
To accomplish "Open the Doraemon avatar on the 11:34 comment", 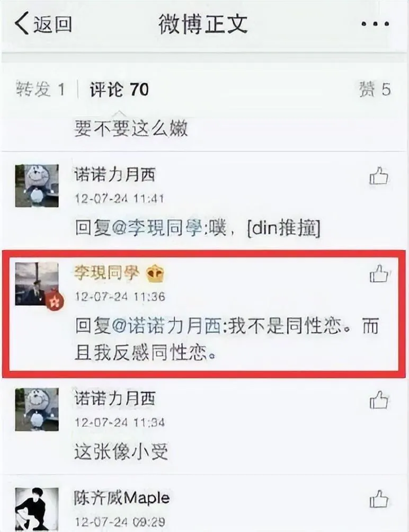I will pyautogui.click(x=37, y=410).
